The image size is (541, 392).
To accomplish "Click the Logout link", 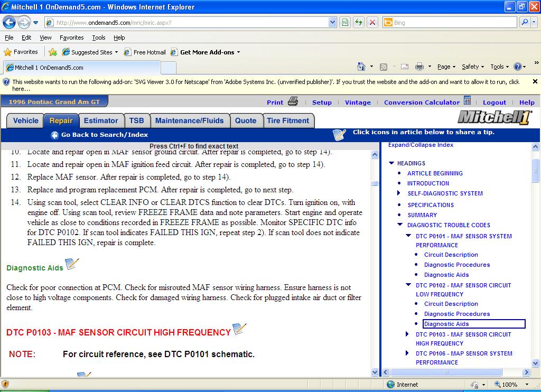I will click(494, 102).
